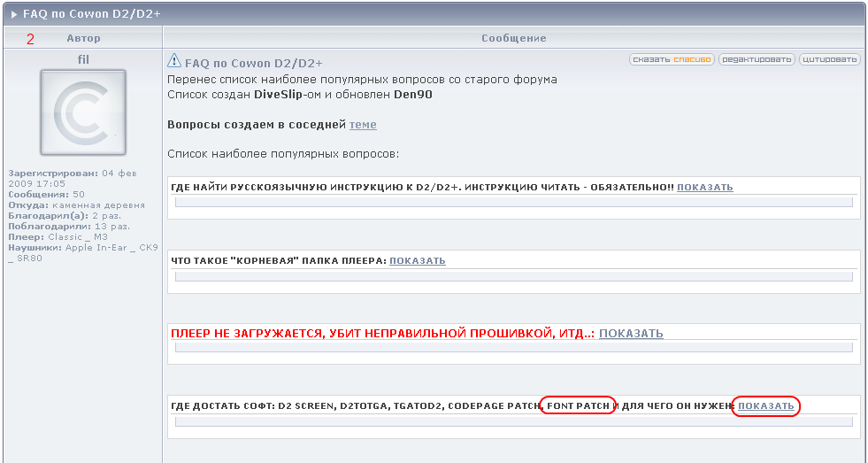Click the name 'DiveSlip' in the post
Image resolution: width=868 pixels, height=463 pixels.
pyautogui.click(x=278, y=95)
